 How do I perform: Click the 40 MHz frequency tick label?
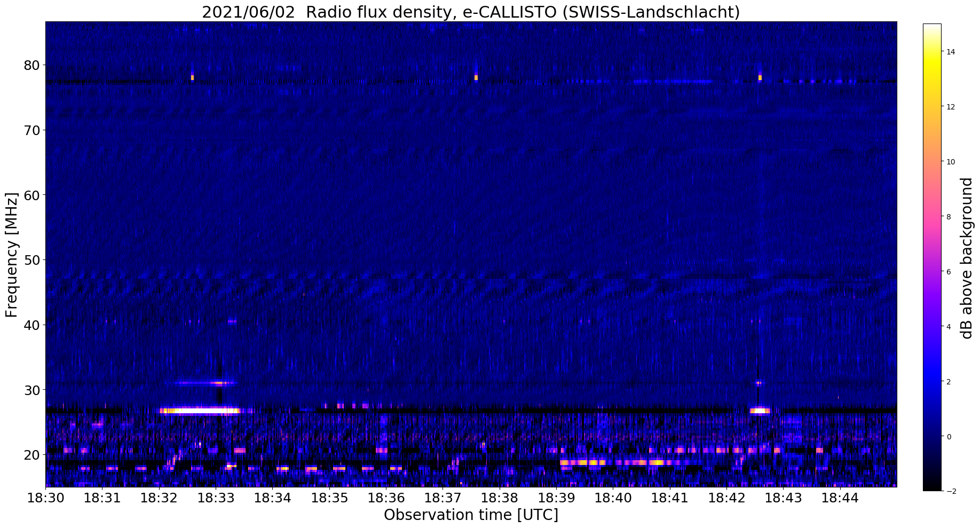click(x=31, y=325)
